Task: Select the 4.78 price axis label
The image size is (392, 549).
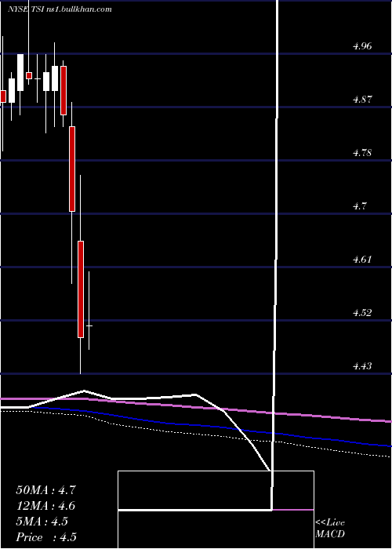Action: (362, 153)
